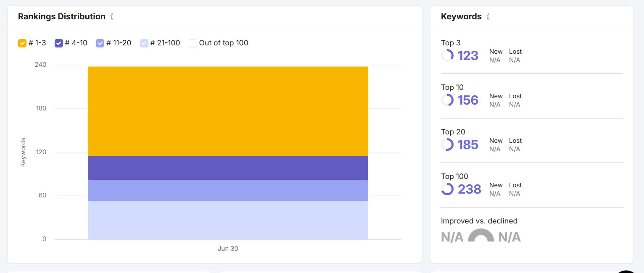Open the Keywords panel info icon
The image size is (644, 273).
coord(488,17)
